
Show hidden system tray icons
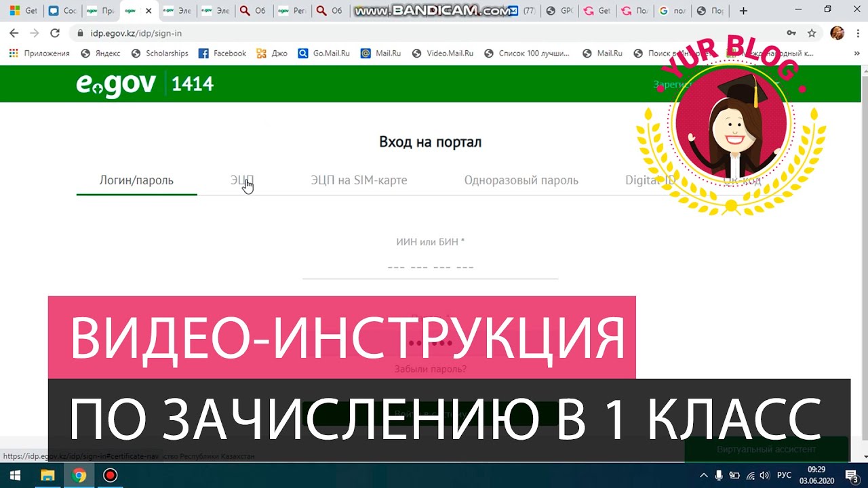pyautogui.click(x=703, y=475)
